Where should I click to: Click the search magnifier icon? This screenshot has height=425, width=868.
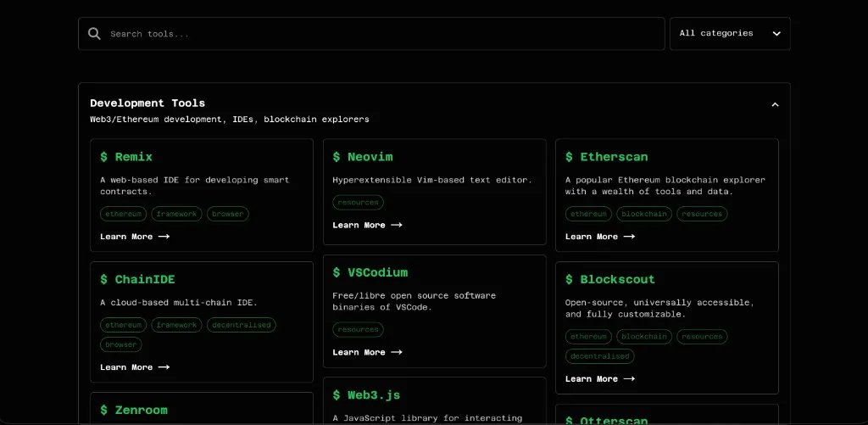click(x=94, y=34)
